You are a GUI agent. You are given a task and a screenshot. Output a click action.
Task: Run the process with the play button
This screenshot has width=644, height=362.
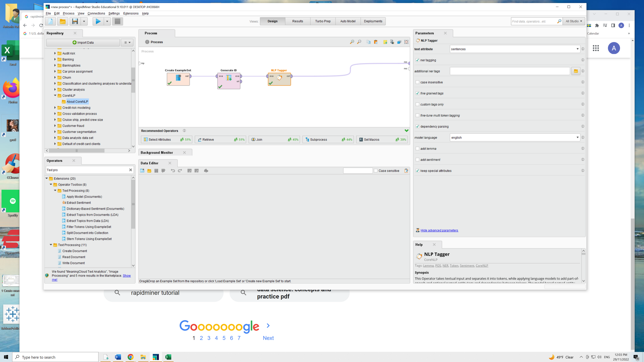point(98,21)
